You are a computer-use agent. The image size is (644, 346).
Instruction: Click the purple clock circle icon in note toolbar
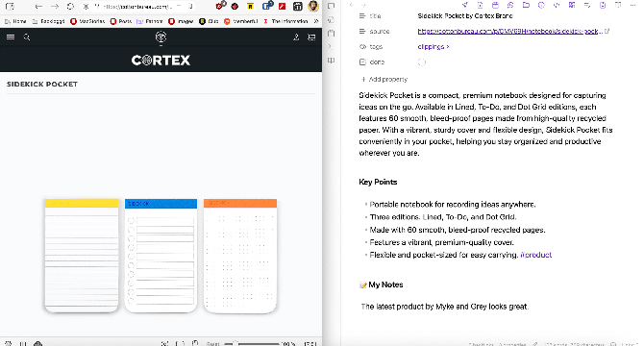[x=541, y=6]
